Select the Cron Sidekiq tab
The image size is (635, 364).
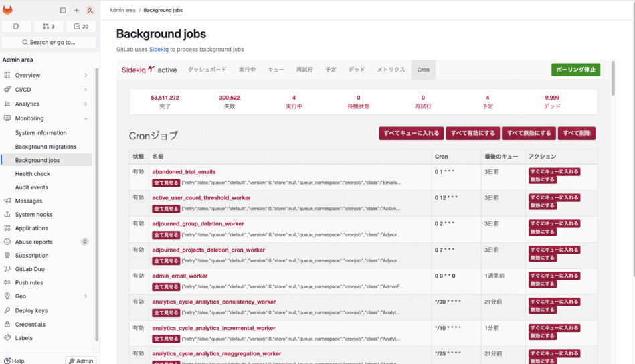tap(423, 70)
